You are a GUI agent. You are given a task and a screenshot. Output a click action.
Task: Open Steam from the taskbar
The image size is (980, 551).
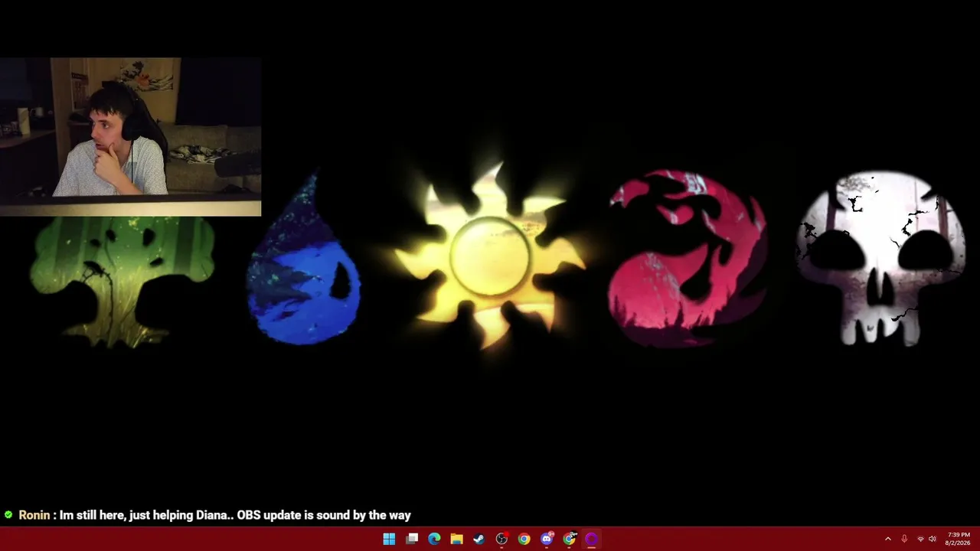[x=479, y=539]
